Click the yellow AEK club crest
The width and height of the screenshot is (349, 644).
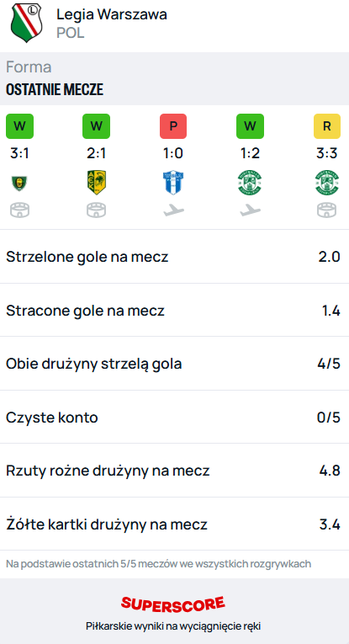[x=97, y=183]
